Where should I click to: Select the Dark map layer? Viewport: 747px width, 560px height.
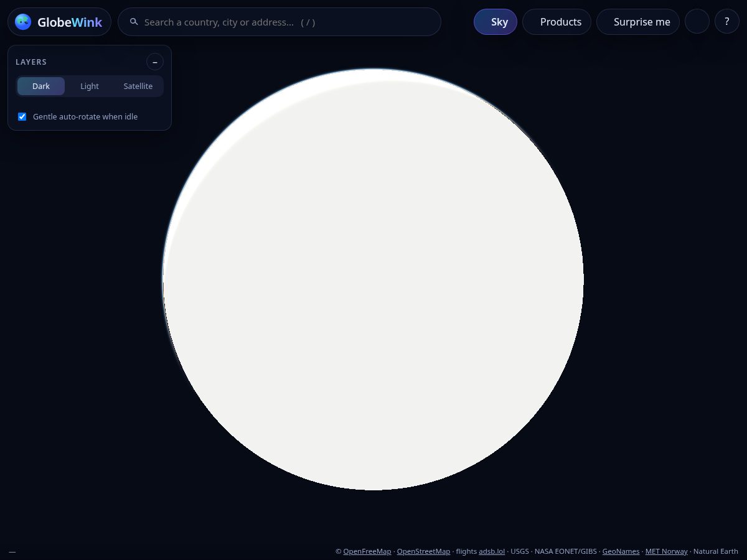[41, 86]
